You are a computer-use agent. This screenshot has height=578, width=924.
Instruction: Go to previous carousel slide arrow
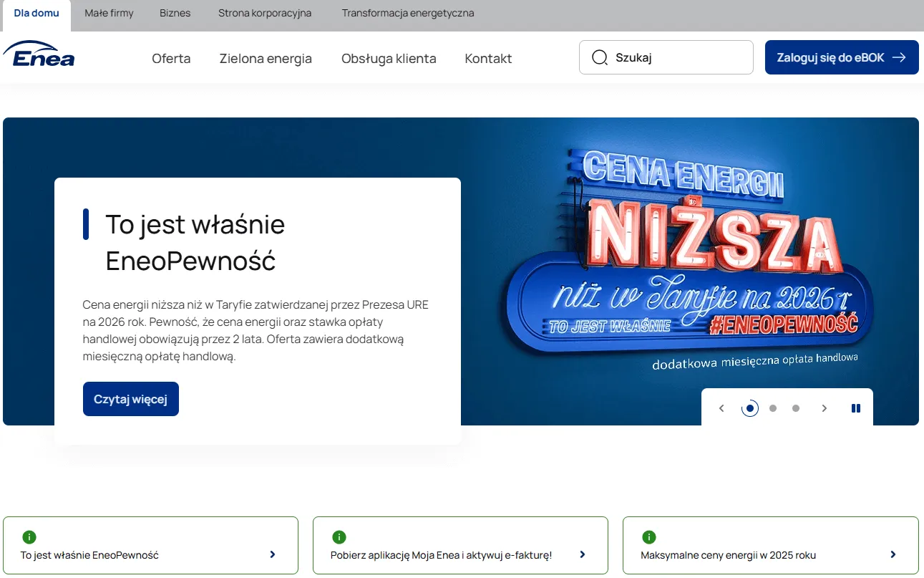point(721,408)
